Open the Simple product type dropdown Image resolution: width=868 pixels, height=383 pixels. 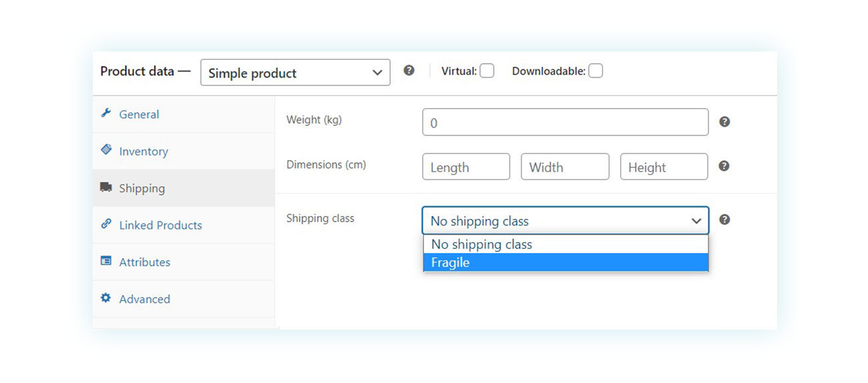tap(295, 73)
